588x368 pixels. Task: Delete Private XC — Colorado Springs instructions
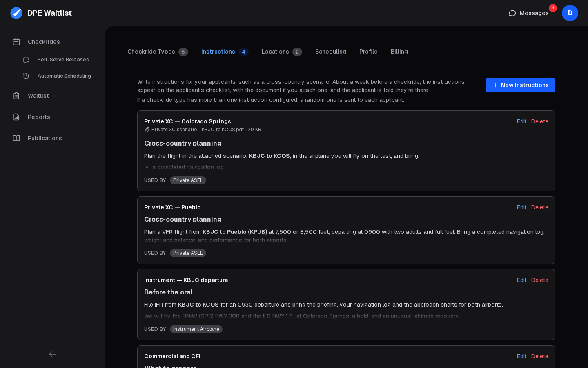point(540,121)
